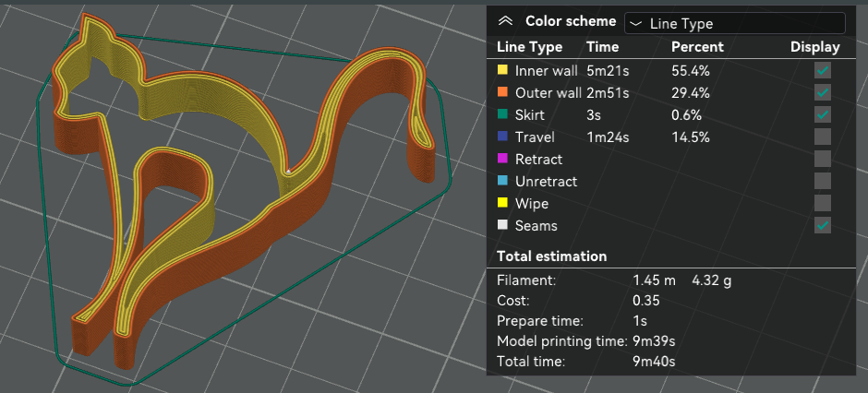Click the Seams white color swatch
Image resolution: width=868 pixels, height=393 pixels.
click(502, 225)
